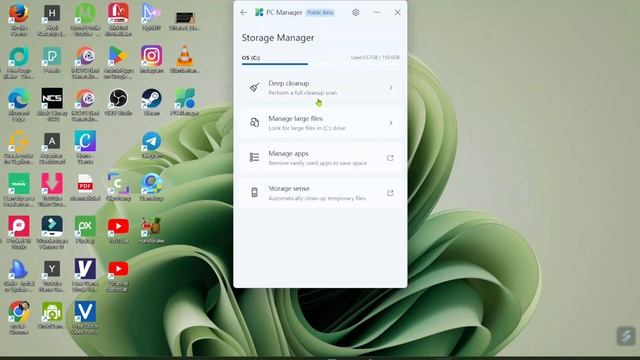Open Manage apps
640x360 pixels.
click(x=320, y=158)
